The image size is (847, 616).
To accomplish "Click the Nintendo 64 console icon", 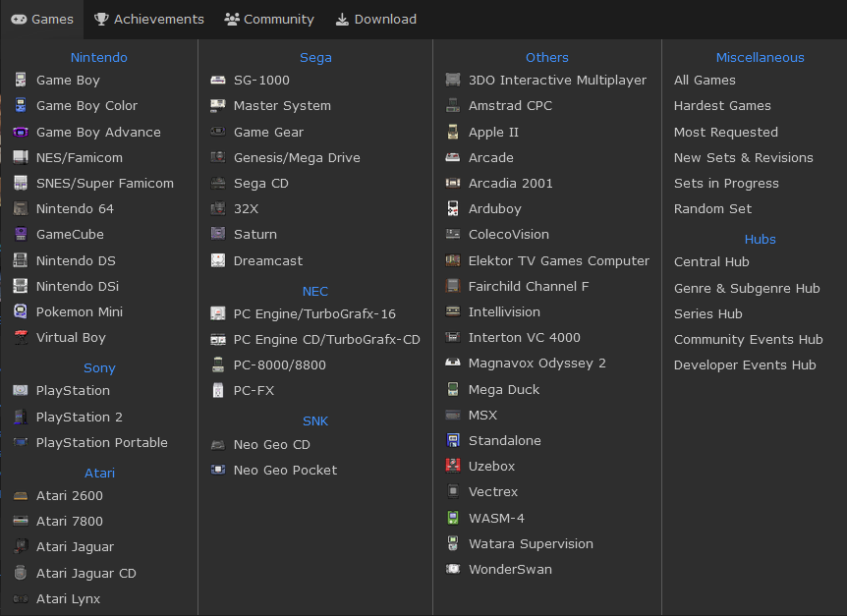I will tap(21, 208).
